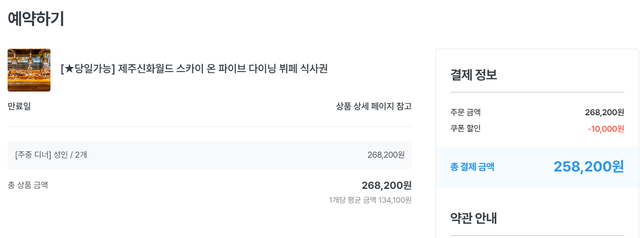This screenshot has height=238, width=644.
Task: Click the 총 상품 금액 label
Action: (28, 185)
